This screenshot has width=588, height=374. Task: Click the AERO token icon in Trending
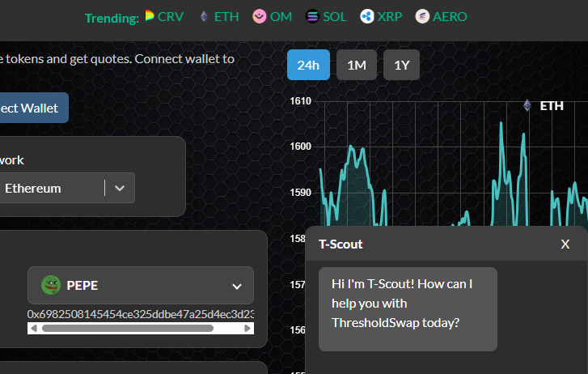tap(422, 16)
